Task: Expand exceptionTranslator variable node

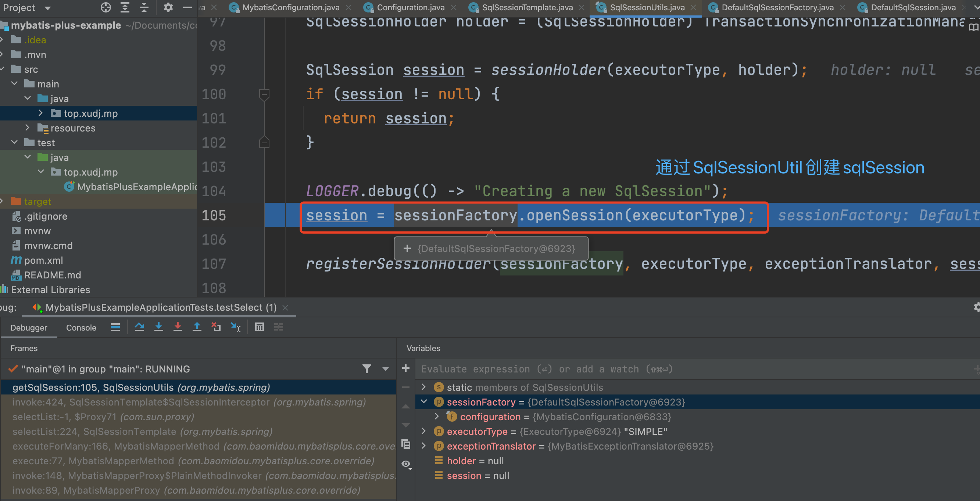Action: (x=424, y=446)
